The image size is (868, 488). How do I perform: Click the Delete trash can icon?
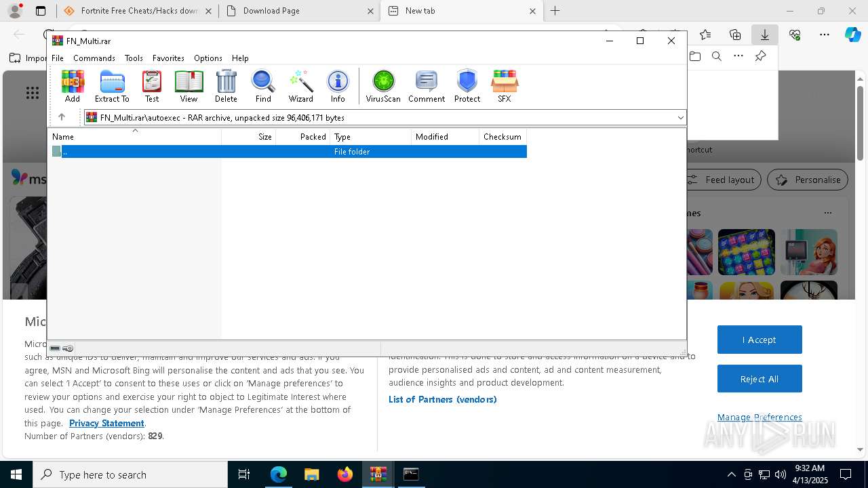pyautogui.click(x=226, y=86)
